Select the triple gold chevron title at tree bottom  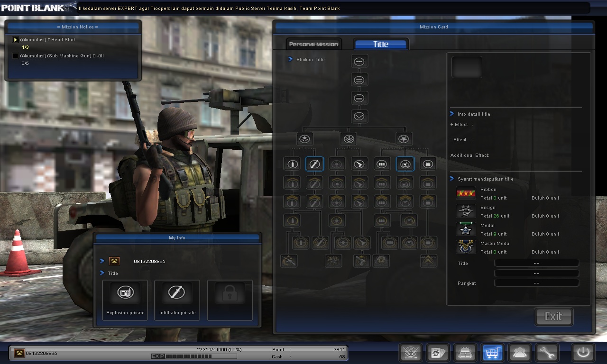(x=429, y=261)
